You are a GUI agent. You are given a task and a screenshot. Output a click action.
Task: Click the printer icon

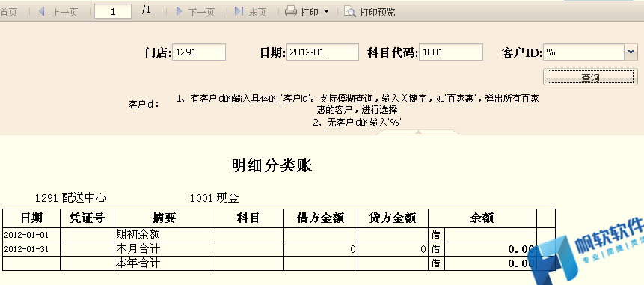pos(291,11)
